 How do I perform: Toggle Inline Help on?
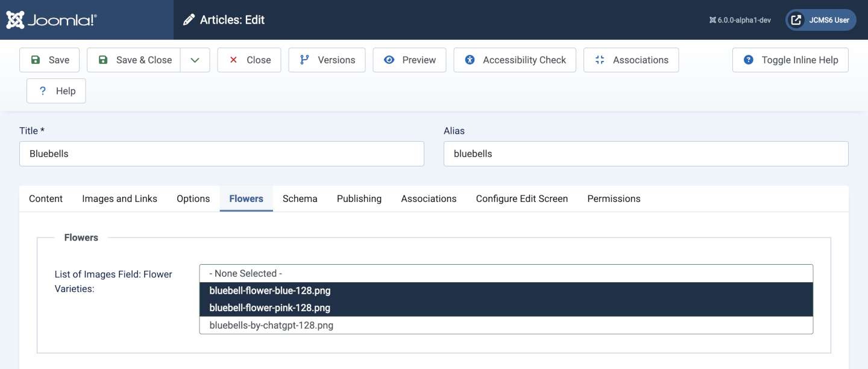click(790, 60)
